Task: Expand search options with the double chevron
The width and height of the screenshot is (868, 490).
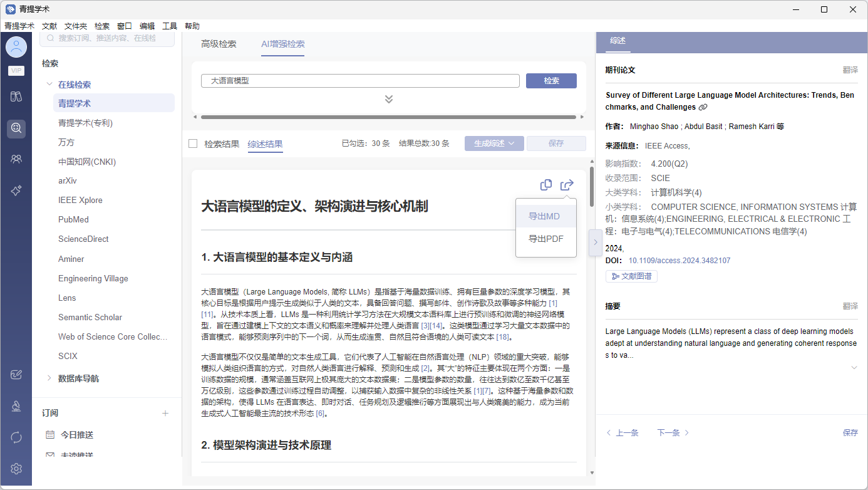Action: (389, 99)
